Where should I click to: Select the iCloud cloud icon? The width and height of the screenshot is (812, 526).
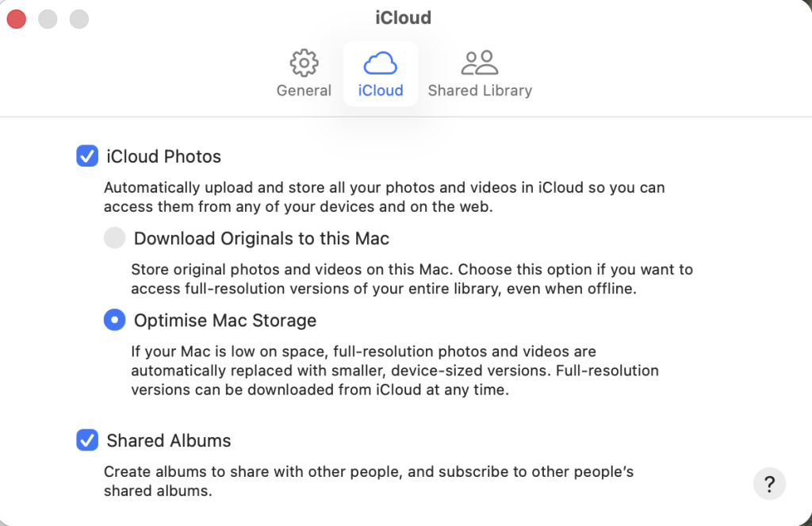(380, 63)
